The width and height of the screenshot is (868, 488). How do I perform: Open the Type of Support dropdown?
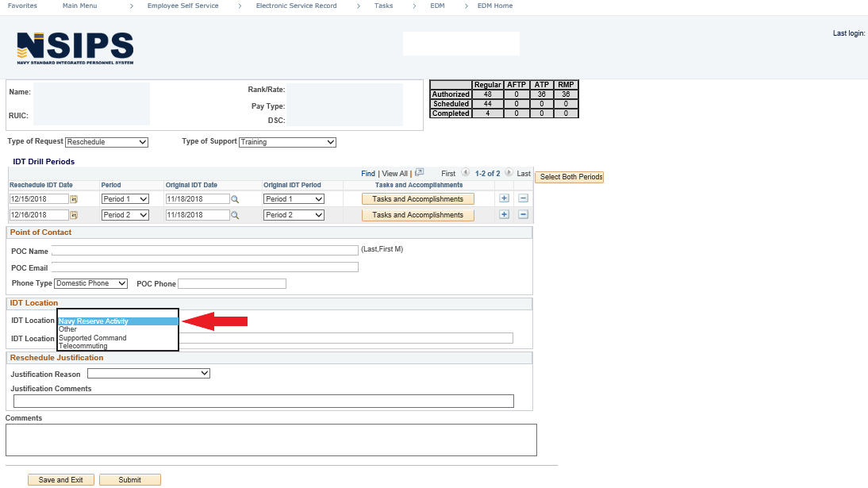(287, 143)
